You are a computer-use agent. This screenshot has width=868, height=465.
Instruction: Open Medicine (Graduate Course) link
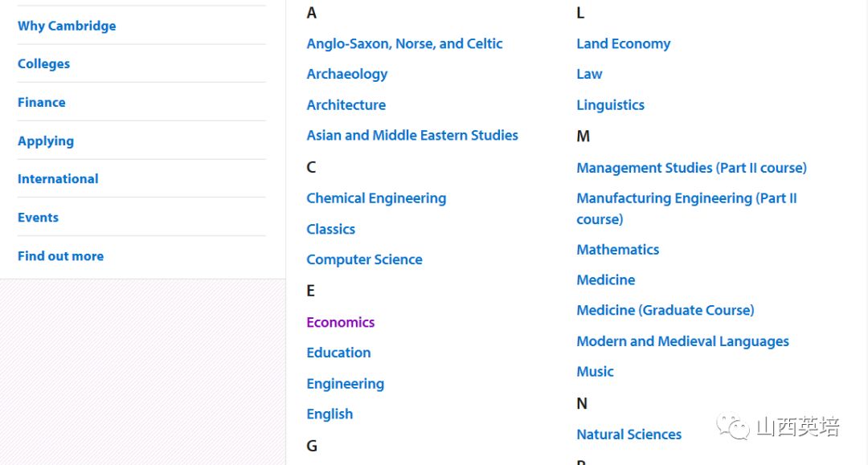(665, 310)
